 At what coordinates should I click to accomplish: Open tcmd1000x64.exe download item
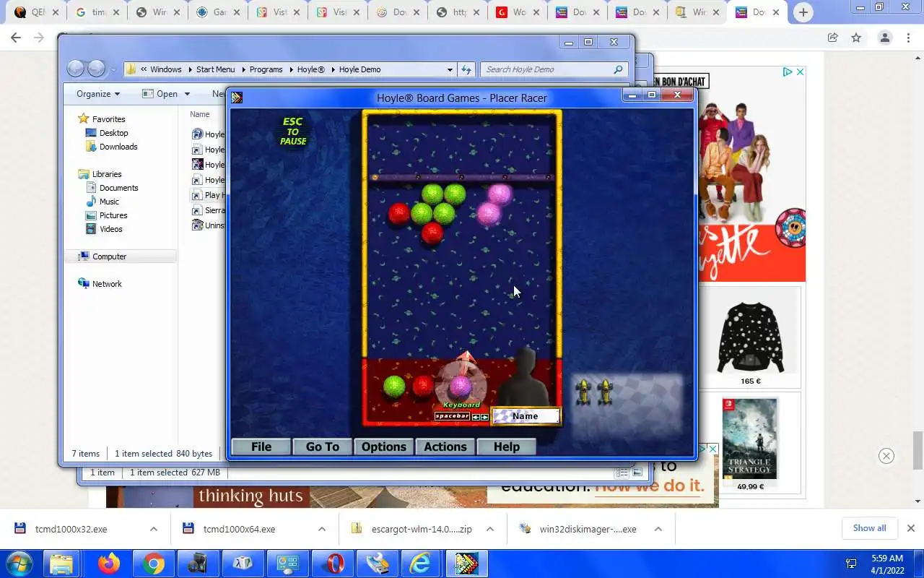coord(239,529)
